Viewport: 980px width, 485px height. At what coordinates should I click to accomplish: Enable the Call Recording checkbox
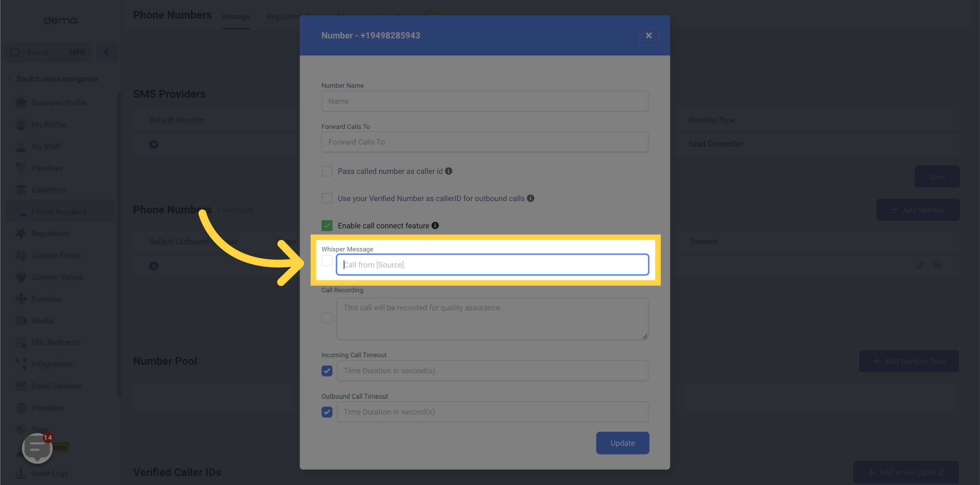tap(327, 318)
